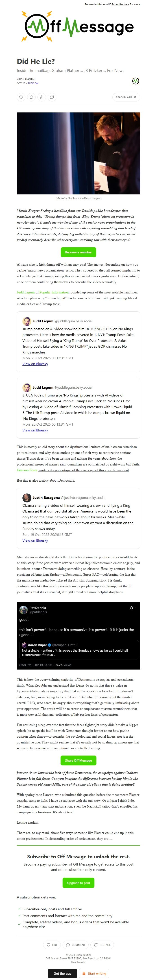Click the bottom RESTACK button
The image size is (157, 980).
tap(102, 945)
